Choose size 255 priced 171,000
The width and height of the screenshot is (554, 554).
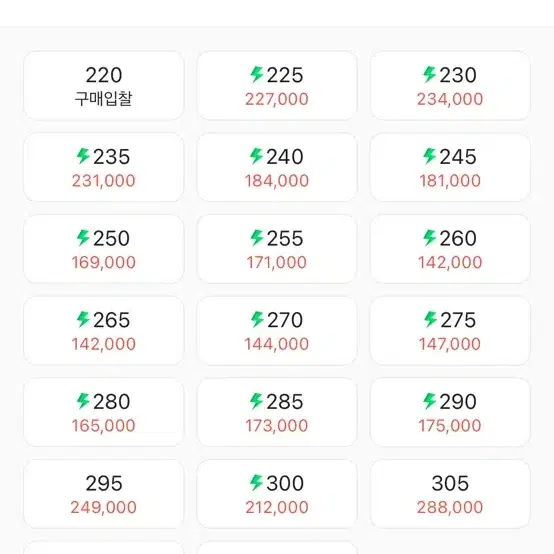277,249
